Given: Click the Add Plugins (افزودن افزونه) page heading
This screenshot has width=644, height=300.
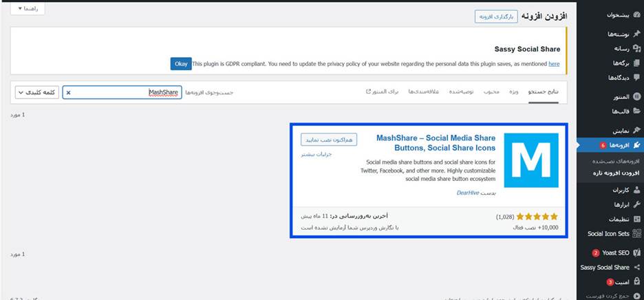Looking at the screenshot, I should point(544,17).
